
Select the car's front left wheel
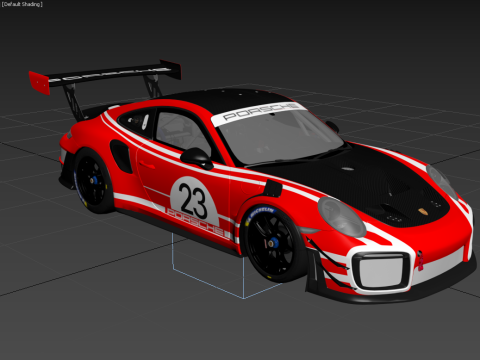[275, 243]
